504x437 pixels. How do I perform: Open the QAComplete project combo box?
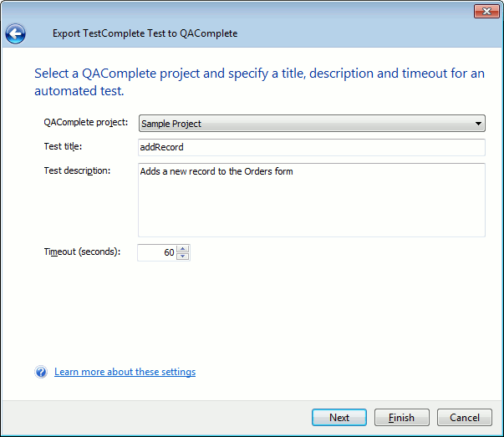(x=311, y=124)
